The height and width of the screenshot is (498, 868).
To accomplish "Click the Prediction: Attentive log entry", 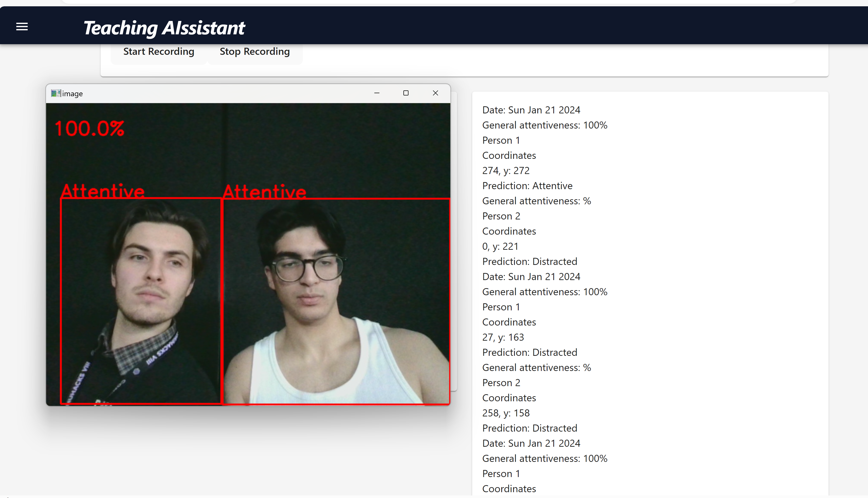I will (527, 186).
